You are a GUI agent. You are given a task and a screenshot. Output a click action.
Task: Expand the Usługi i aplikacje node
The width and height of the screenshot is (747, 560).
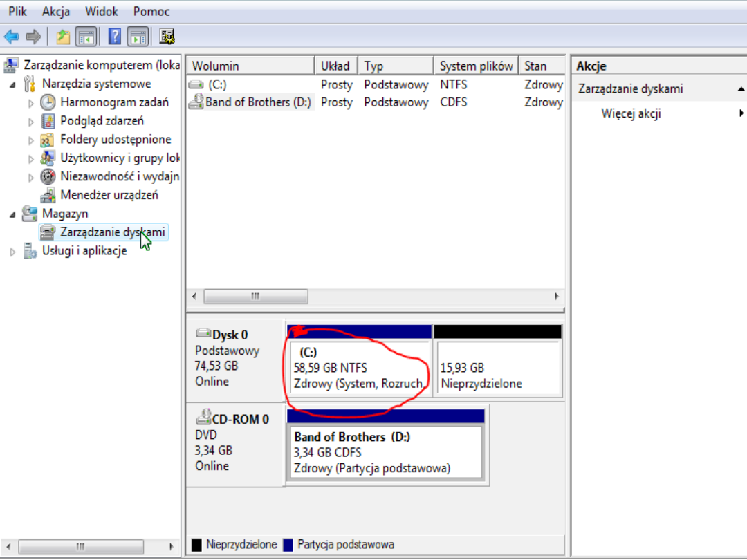[x=12, y=252]
